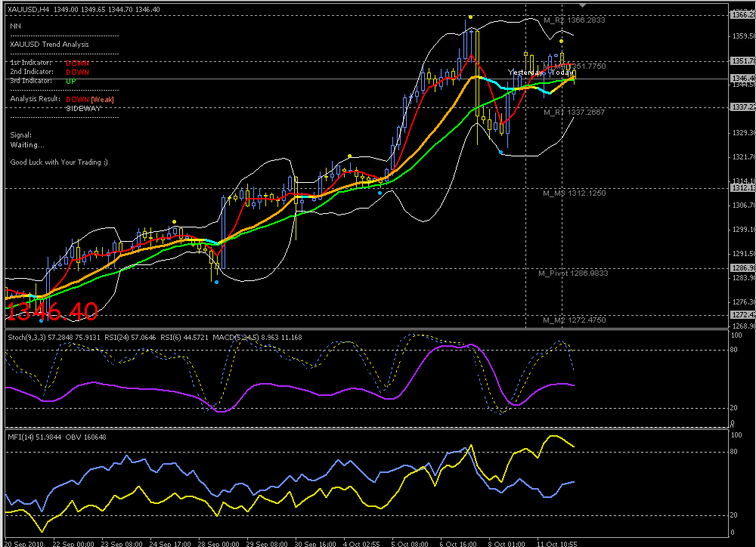Click the "3rd Indicator:" label
This screenshot has width=756, height=547.
(31, 81)
